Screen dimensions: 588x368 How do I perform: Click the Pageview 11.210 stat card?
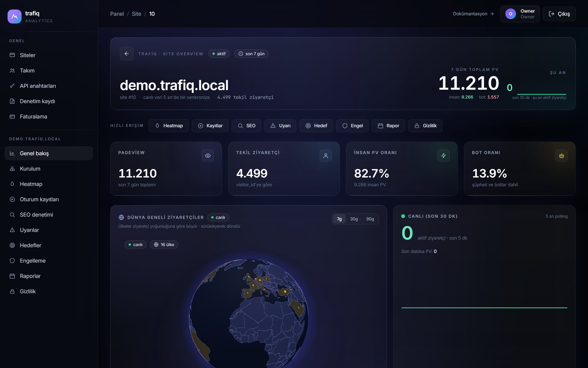(166, 169)
